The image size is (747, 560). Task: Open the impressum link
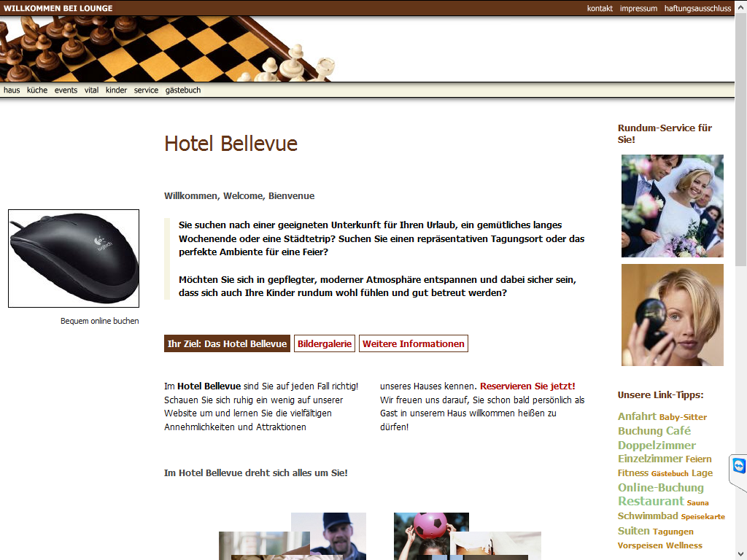pos(638,8)
